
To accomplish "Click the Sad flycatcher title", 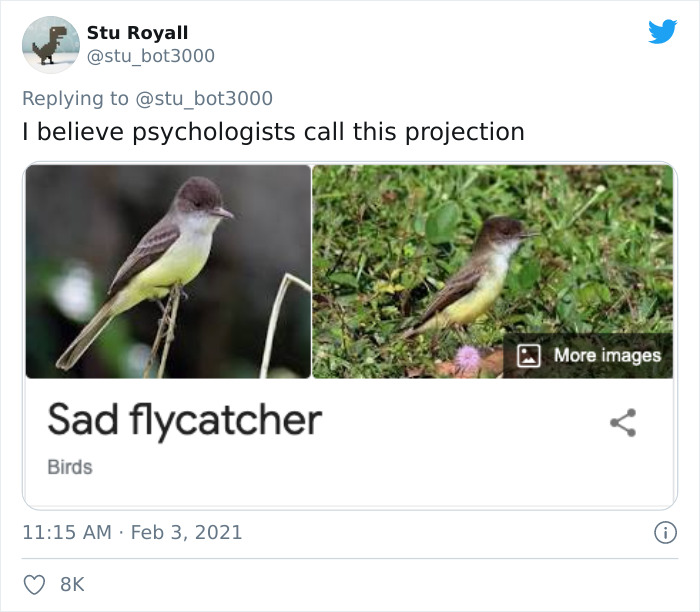I will tap(184, 421).
